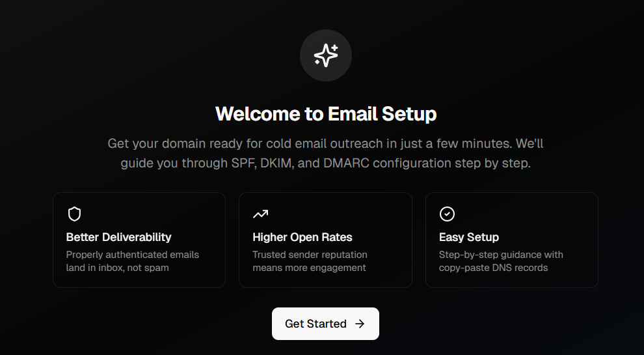
Task: Click the "land in inbox, not spam" text
Action: point(117,268)
